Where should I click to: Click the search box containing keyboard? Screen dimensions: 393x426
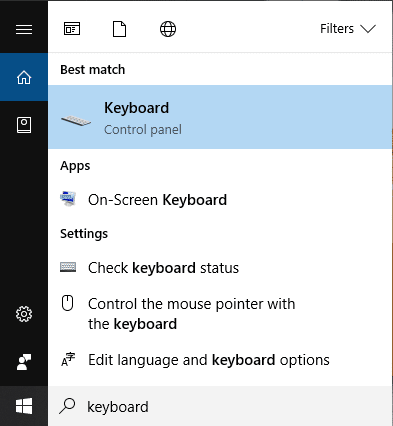[220, 406]
